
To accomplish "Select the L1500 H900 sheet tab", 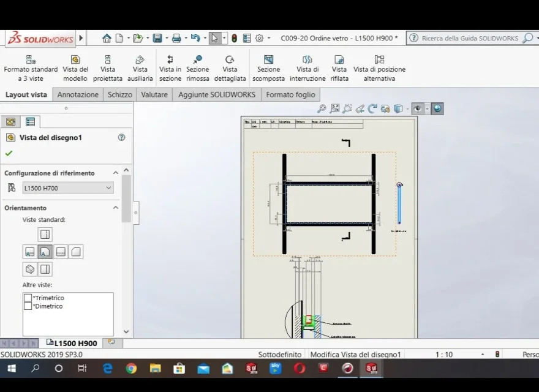I will point(72,343).
